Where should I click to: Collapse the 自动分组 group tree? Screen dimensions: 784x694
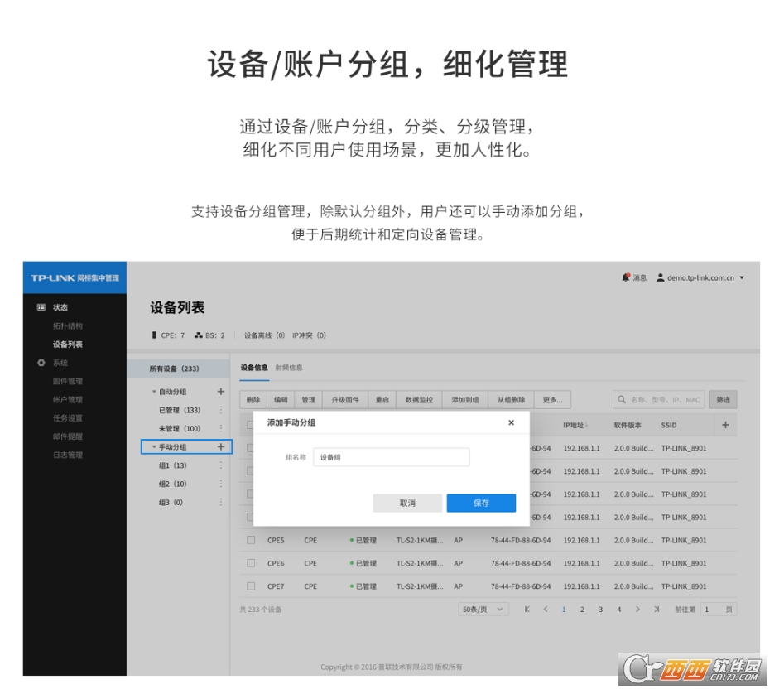(x=154, y=390)
